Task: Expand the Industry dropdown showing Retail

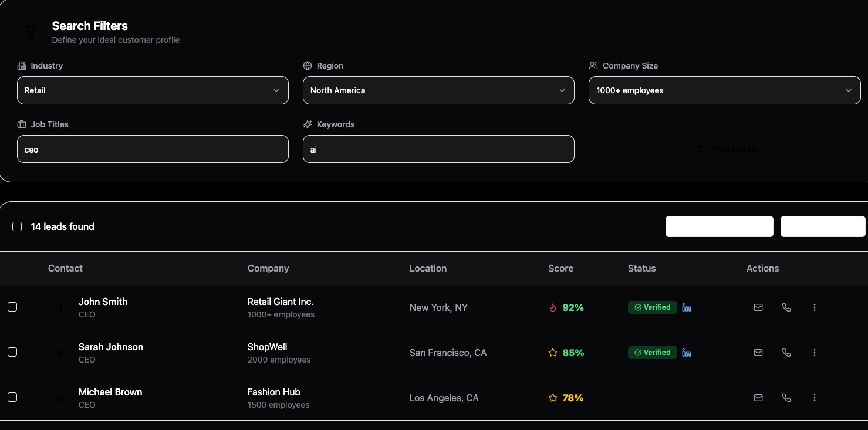Action: pyautogui.click(x=153, y=90)
